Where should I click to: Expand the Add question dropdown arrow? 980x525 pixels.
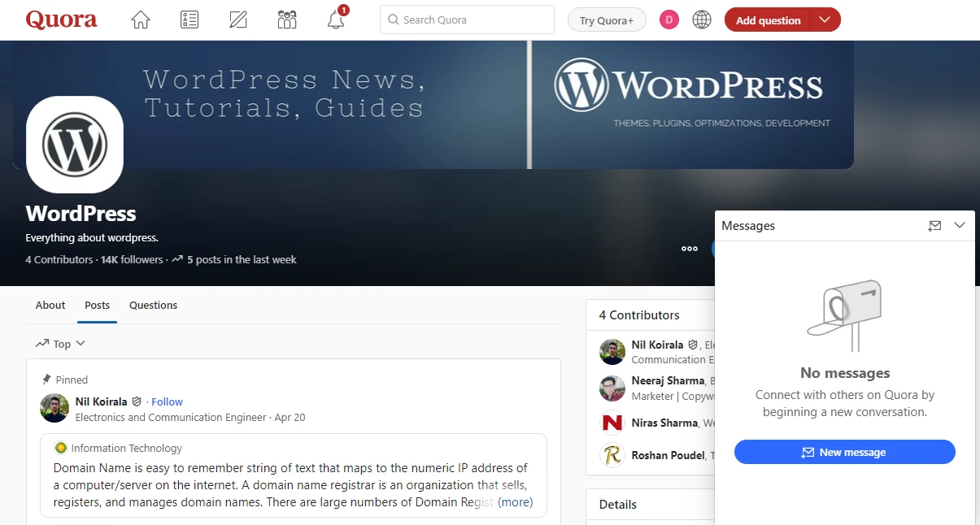coord(825,20)
